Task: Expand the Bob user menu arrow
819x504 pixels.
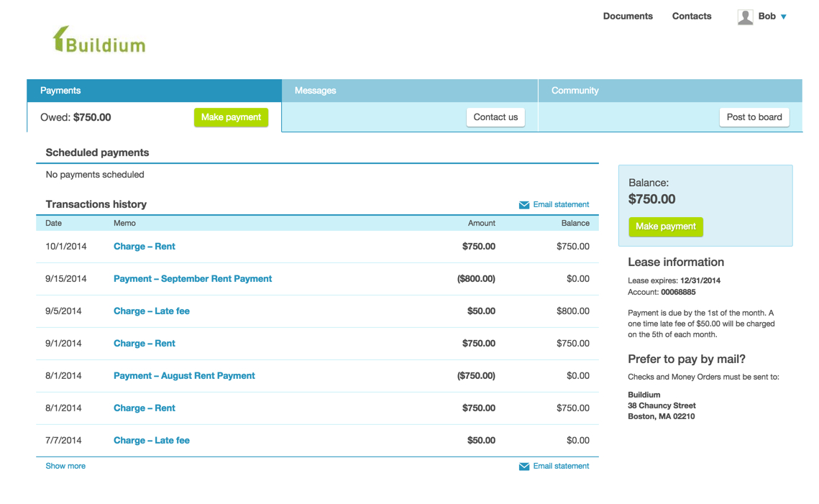Action: click(x=784, y=17)
